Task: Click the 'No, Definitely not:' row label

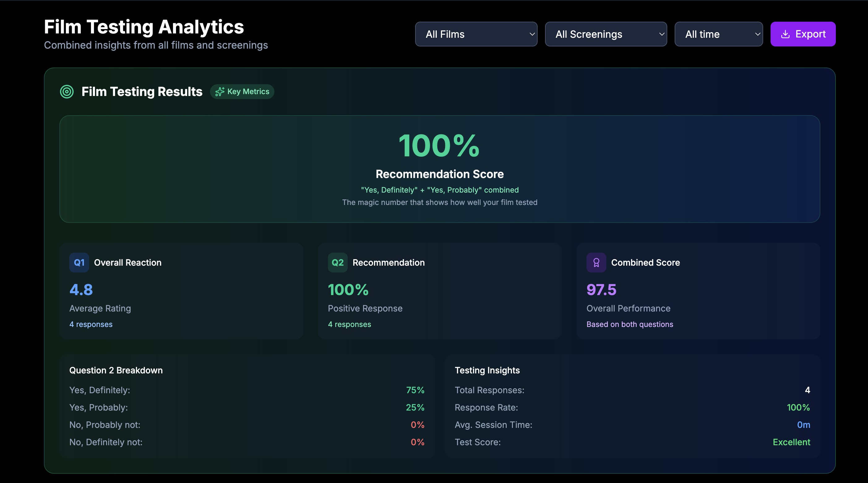Action: tap(106, 442)
